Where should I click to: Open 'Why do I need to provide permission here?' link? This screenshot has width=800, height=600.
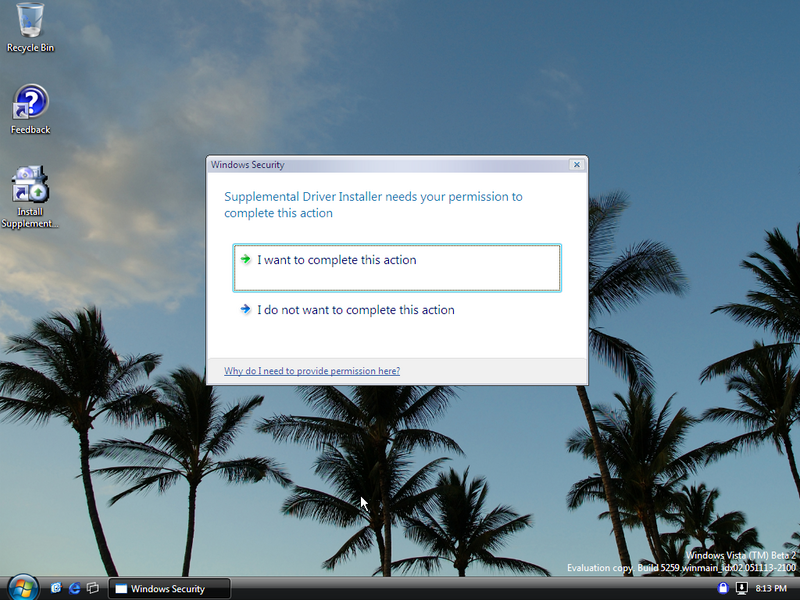click(312, 371)
